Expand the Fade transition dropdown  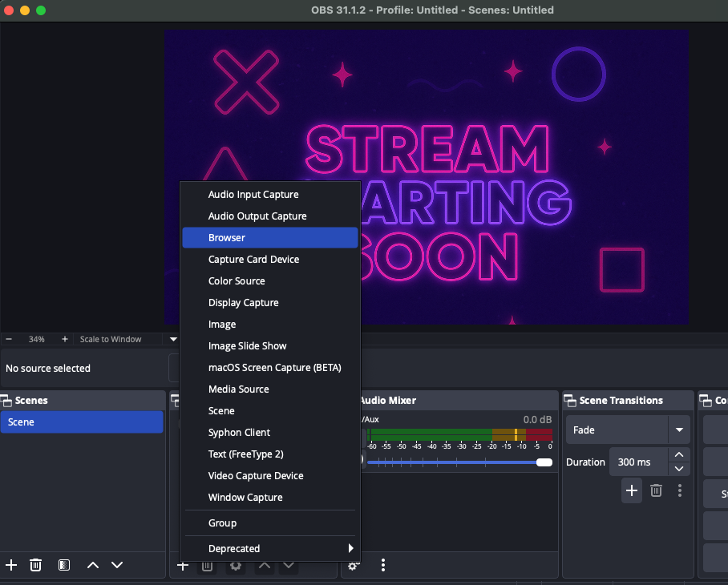pyautogui.click(x=679, y=430)
